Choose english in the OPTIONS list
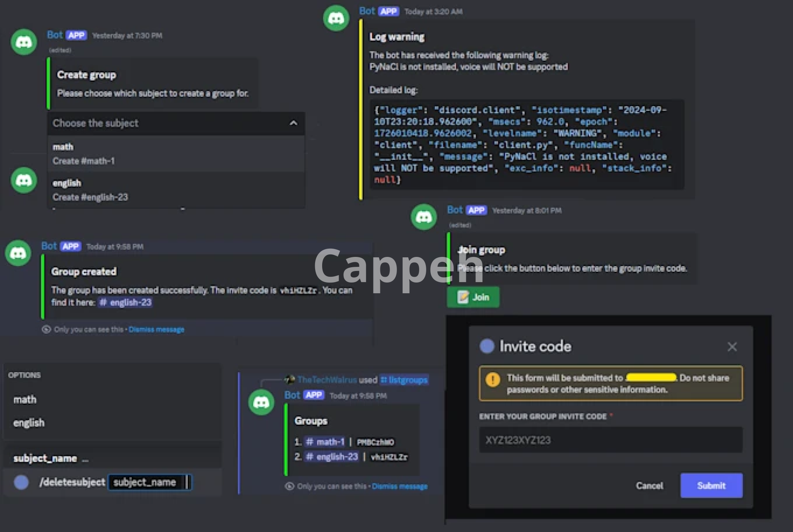Image resolution: width=793 pixels, height=532 pixels. tap(29, 423)
